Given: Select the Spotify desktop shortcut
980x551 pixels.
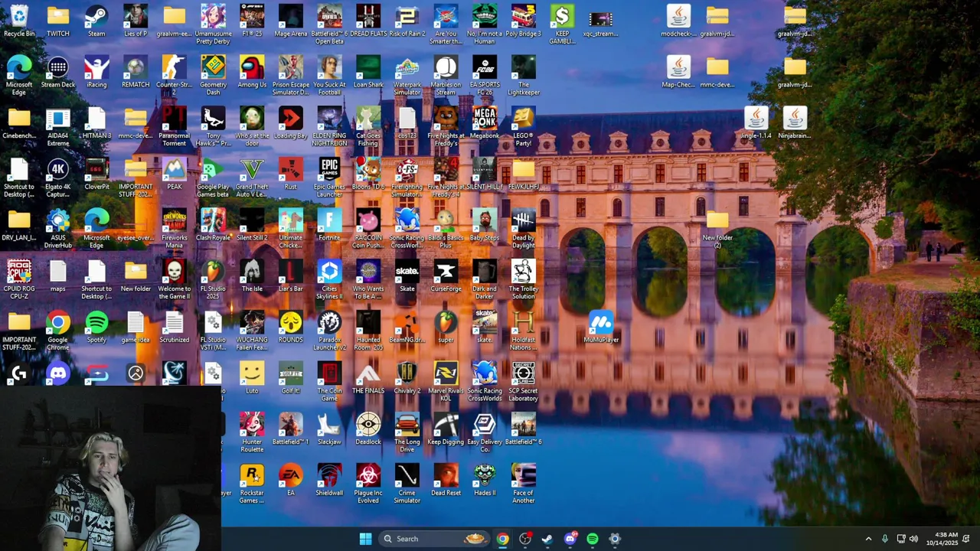Looking at the screenshot, I should point(96,327).
